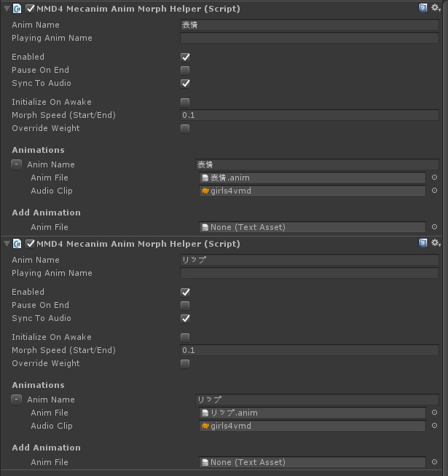Remove 表情 animation with minus button
This screenshot has height=476, width=448.
(16, 164)
